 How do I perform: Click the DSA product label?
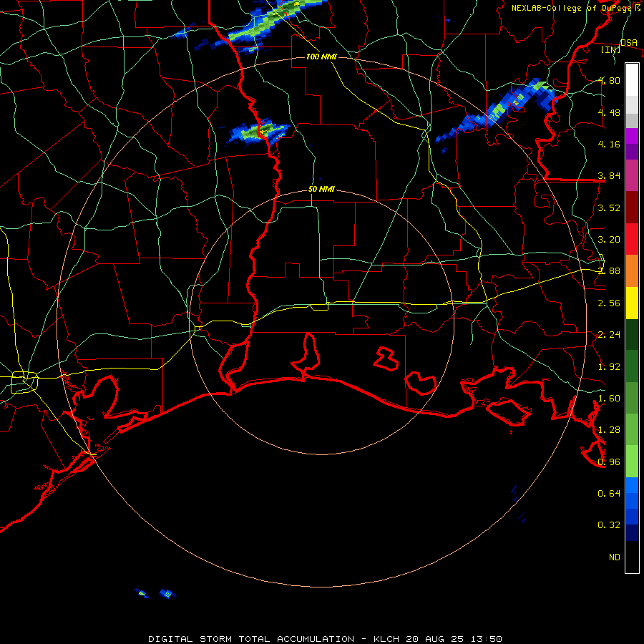click(629, 42)
